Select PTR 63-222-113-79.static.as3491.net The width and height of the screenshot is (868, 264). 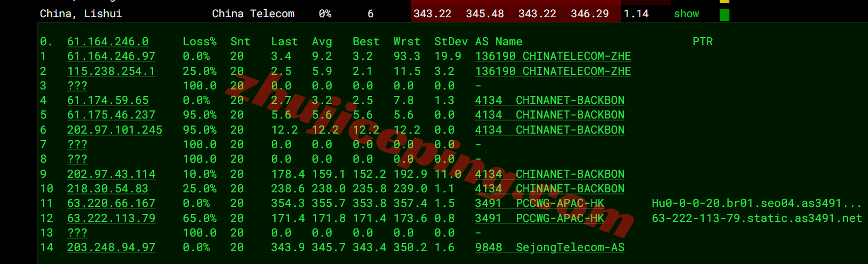(756, 218)
